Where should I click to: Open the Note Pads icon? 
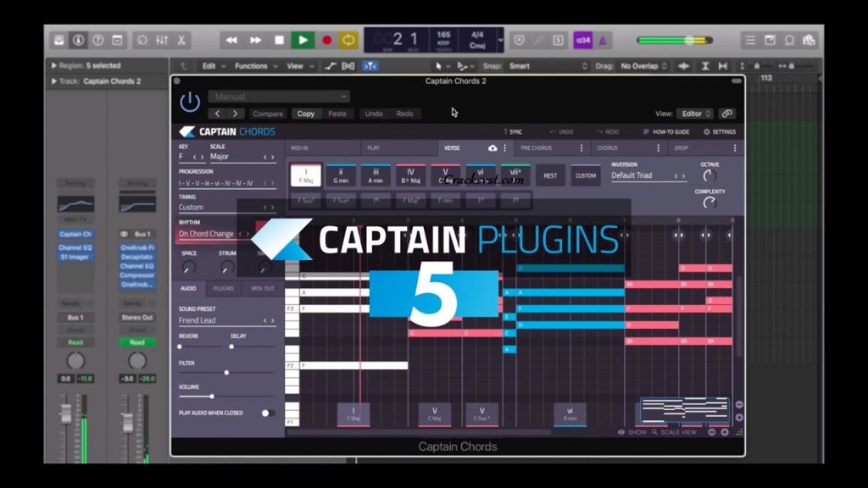tap(770, 40)
